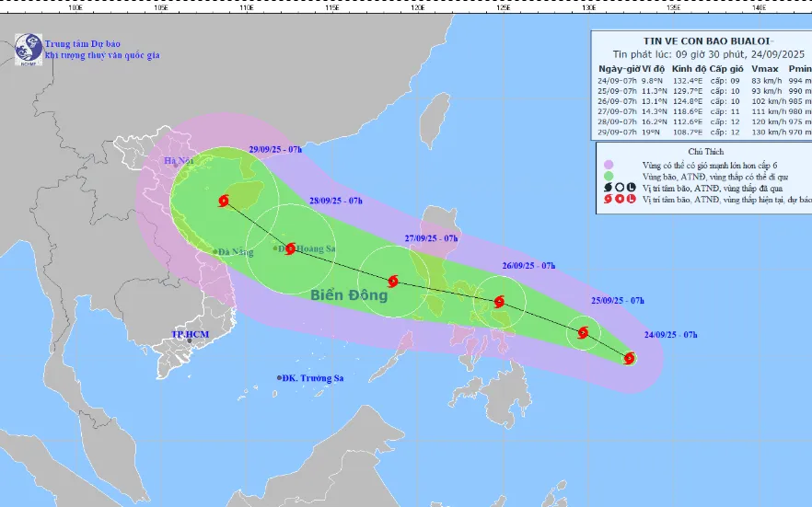Select storm position marker for 27/09/25 - 07h
Image resolution: width=812 pixels, height=507 pixels.
point(393,282)
